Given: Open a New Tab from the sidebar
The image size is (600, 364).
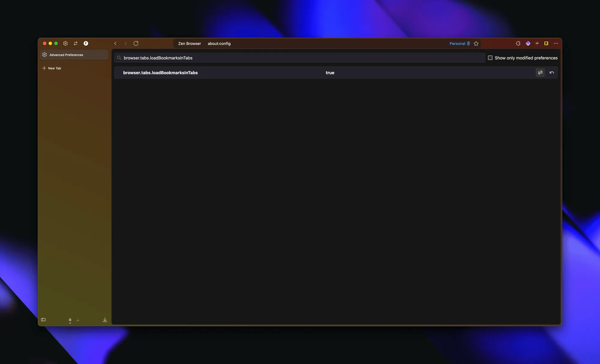Looking at the screenshot, I should pos(54,68).
